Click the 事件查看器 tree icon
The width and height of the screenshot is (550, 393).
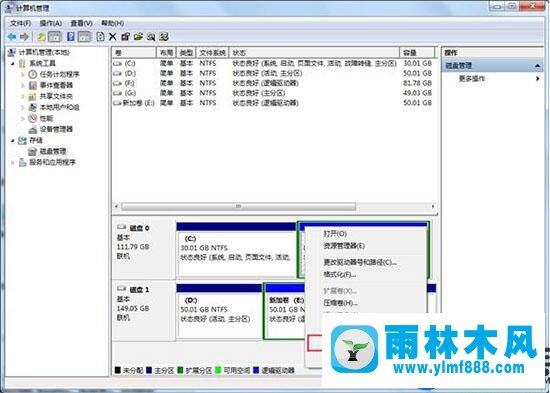33,85
